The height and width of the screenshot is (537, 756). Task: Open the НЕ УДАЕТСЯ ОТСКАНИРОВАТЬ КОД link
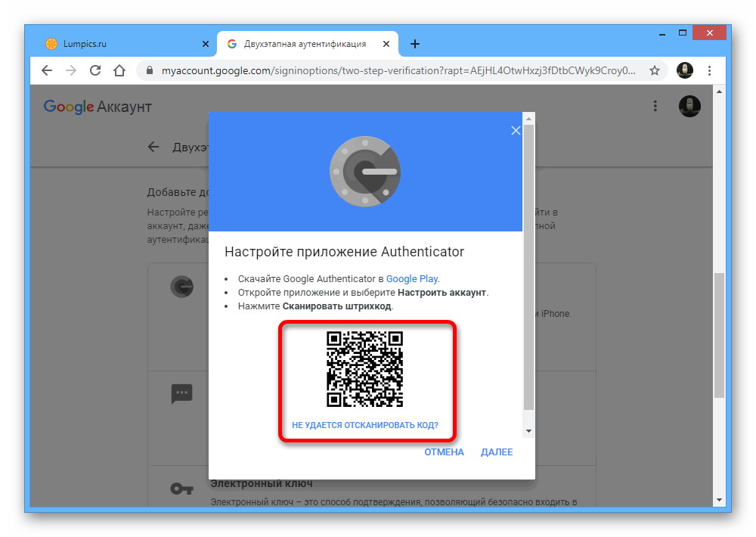click(x=365, y=425)
